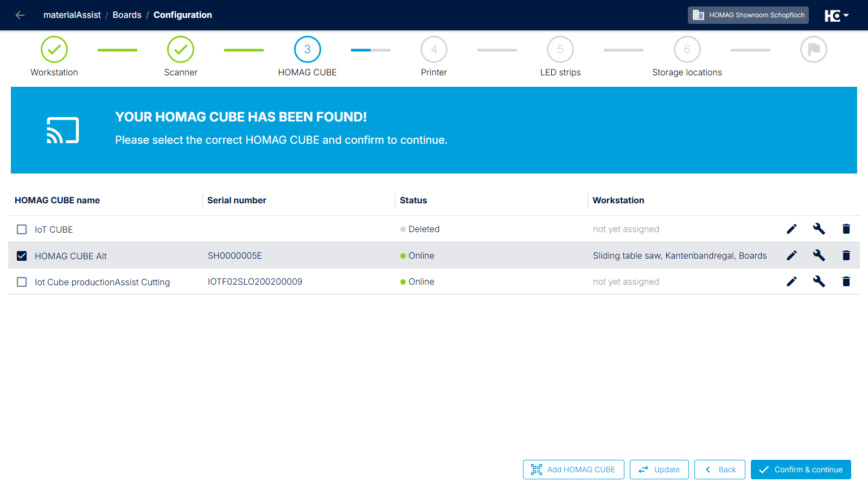Tick the Iot Cube productionAssist Cutting checkbox
The height and width of the screenshot is (488, 868).
click(22, 282)
